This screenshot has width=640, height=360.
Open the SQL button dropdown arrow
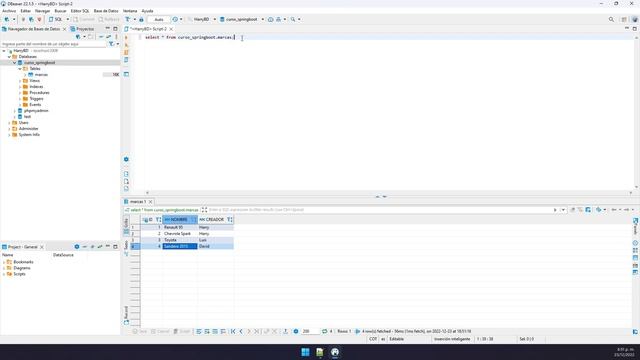pyautogui.click(x=68, y=19)
